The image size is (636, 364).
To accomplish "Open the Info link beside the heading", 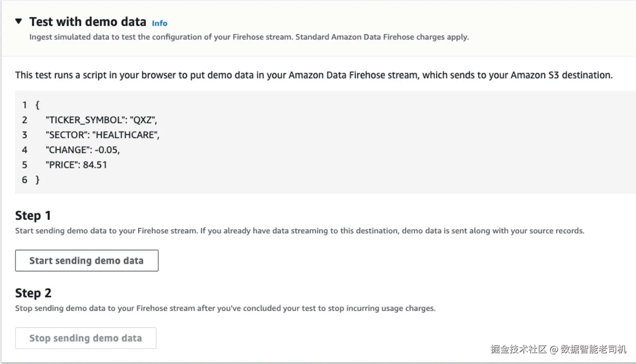I will click(159, 23).
